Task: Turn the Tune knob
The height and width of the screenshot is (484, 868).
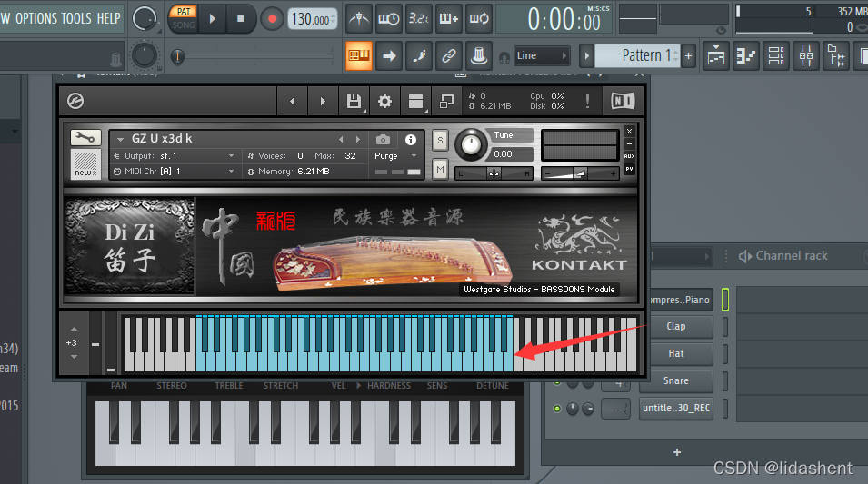Action: pyautogui.click(x=471, y=145)
